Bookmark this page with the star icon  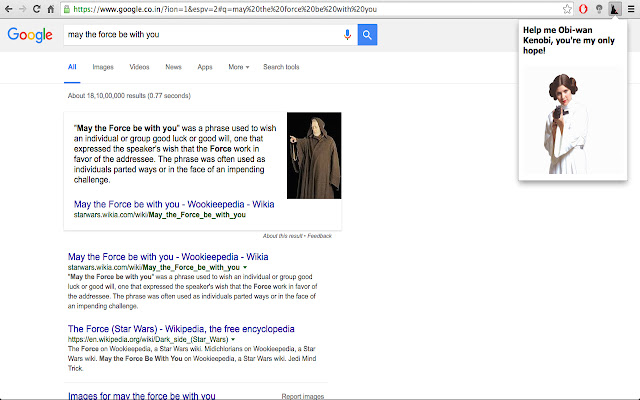click(567, 9)
